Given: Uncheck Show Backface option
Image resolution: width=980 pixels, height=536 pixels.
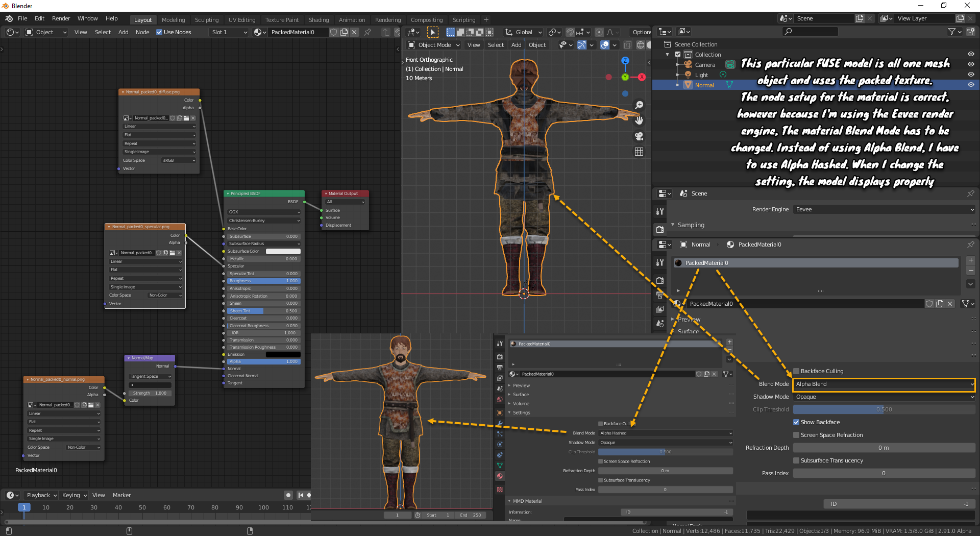Looking at the screenshot, I should pos(796,422).
